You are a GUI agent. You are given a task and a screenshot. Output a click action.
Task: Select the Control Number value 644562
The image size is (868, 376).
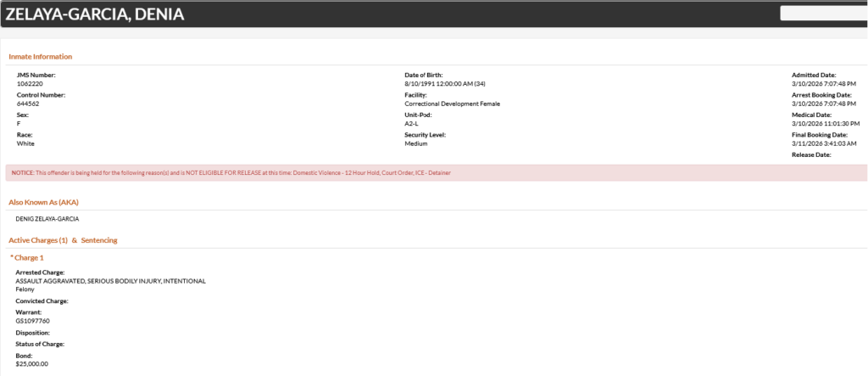point(27,104)
